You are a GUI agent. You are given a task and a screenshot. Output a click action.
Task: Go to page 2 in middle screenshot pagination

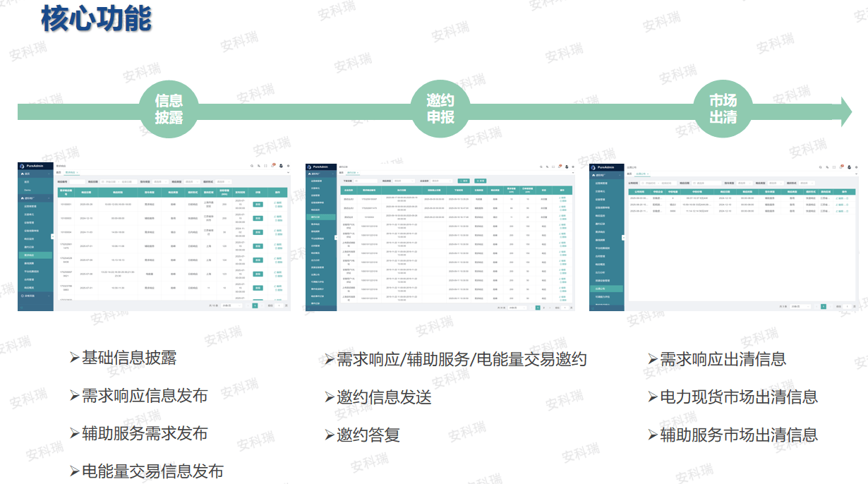click(543, 308)
